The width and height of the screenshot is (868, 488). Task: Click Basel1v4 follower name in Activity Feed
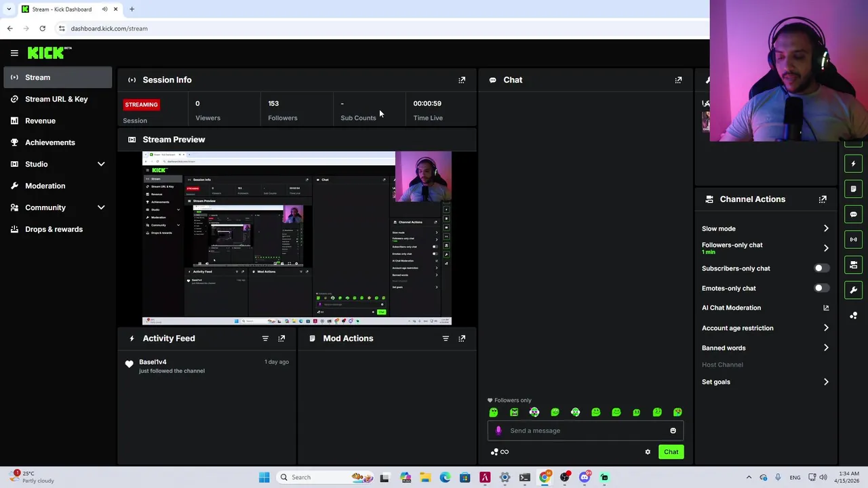(x=153, y=362)
